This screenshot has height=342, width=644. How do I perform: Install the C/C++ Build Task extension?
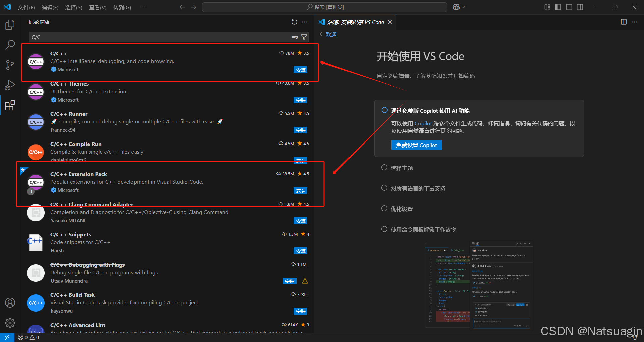301,311
